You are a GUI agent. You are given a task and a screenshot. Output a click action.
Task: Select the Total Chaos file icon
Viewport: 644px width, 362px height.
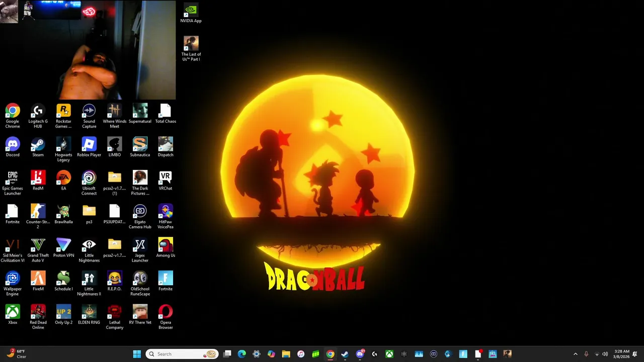[x=166, y=114]
